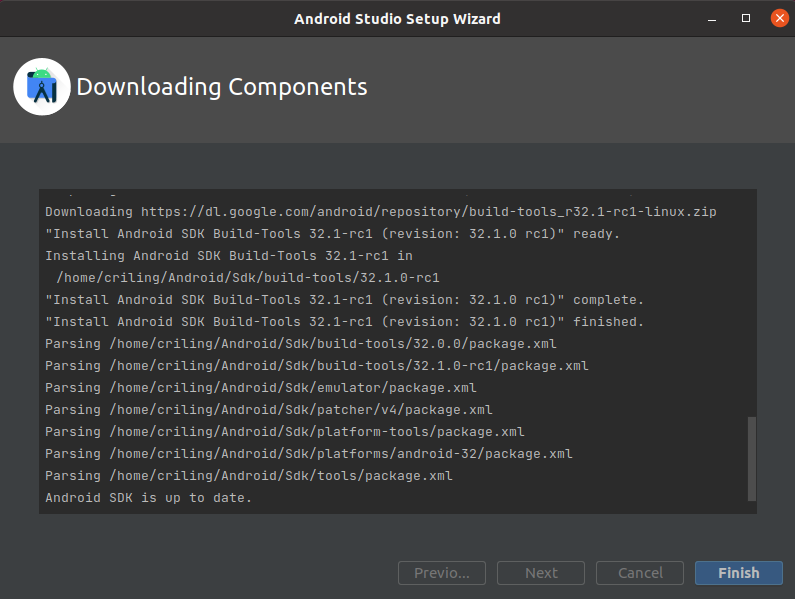Screen dimensions: 795x599
Task: Close the Setup Wizard window
Action: click(779, 18)
